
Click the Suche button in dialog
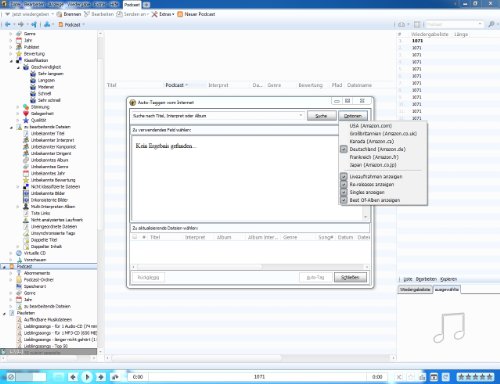(x=321, y=116)
